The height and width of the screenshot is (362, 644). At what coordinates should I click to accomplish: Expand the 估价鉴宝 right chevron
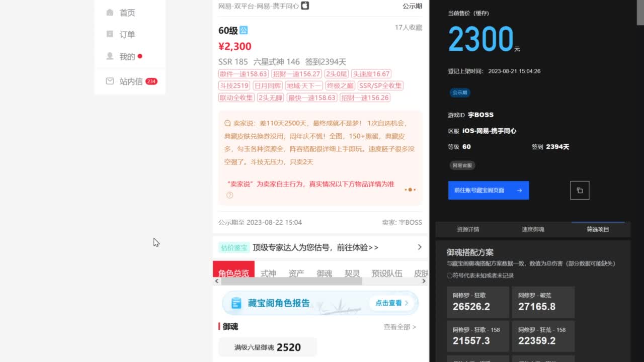(420, 247)
